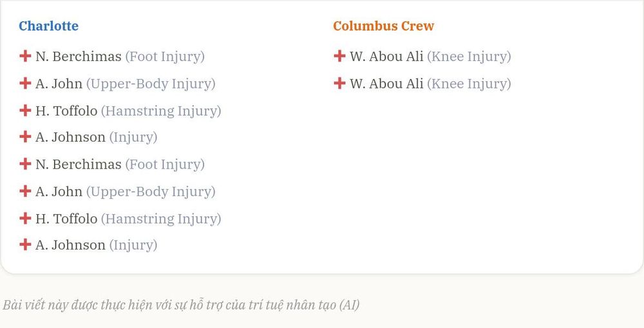Click Foot Injury label in topmost Berchimas row

coord(165,57)
